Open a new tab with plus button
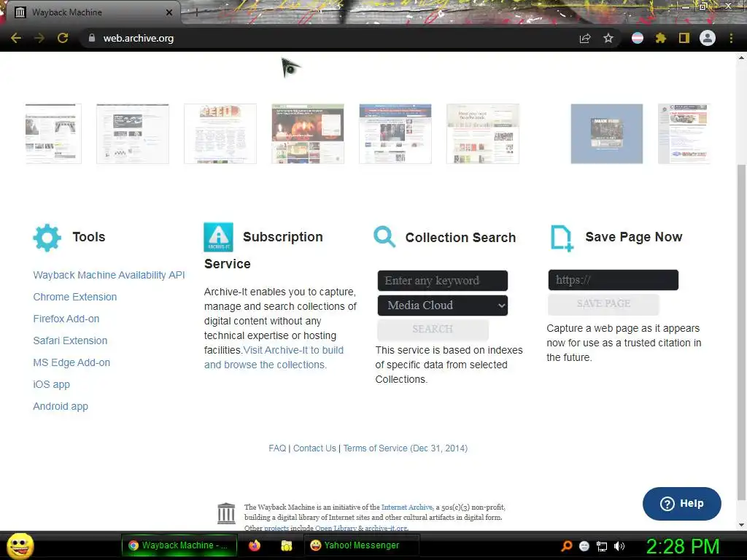Image resolution: width=747 pixels, height=560 pixels. click(x=196, y=12)
